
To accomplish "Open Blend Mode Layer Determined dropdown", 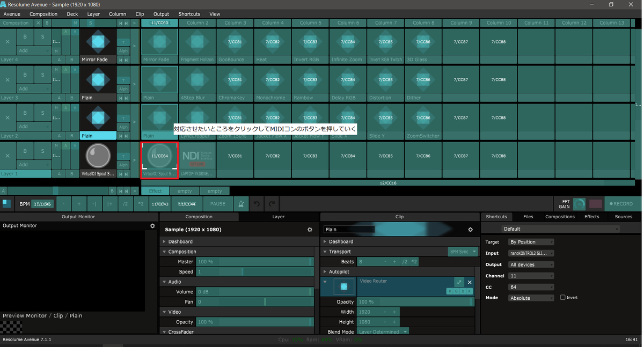I will click(x=383, y=332).
